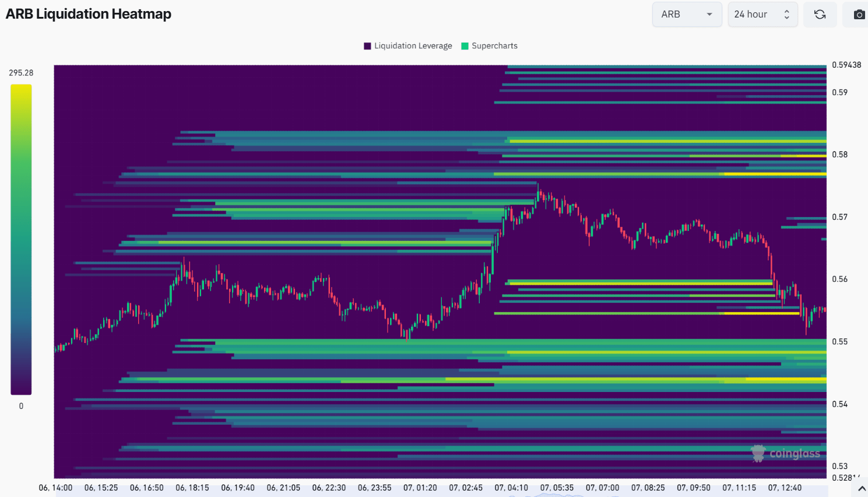This screenshot has width=868, height=497.
Task: Click the 07, 11:15 time label
Action: point(739,488)
